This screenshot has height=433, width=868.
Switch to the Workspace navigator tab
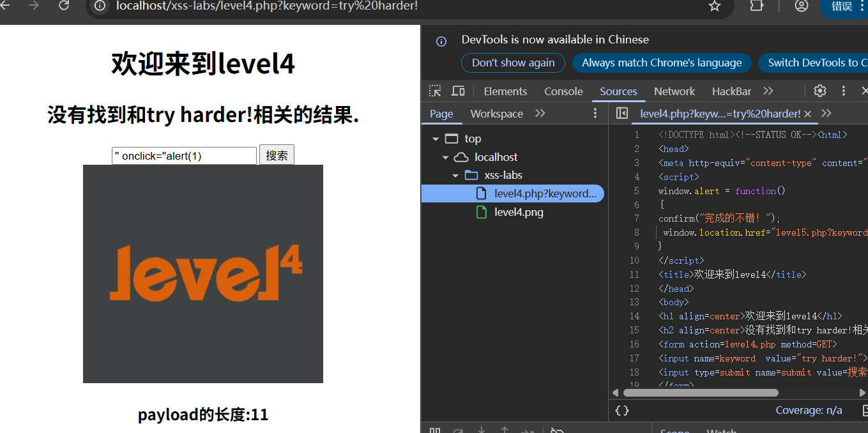[x=496, y=114]
